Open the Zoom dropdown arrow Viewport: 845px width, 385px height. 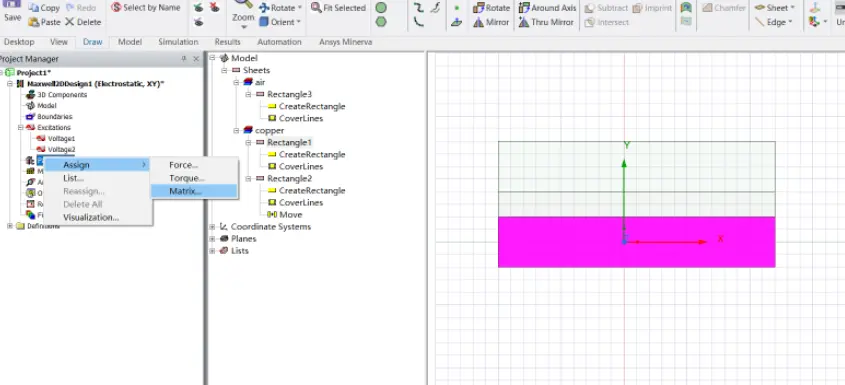point(244,27)
